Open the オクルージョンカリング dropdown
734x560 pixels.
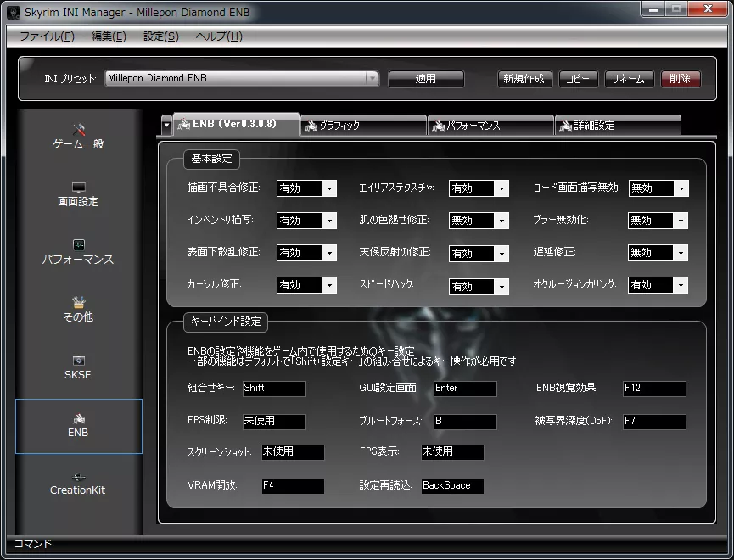tap(658, 285)
